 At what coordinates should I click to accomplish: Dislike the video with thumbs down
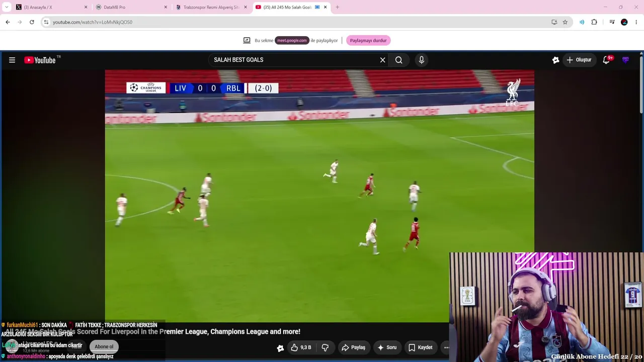[325, 347]
